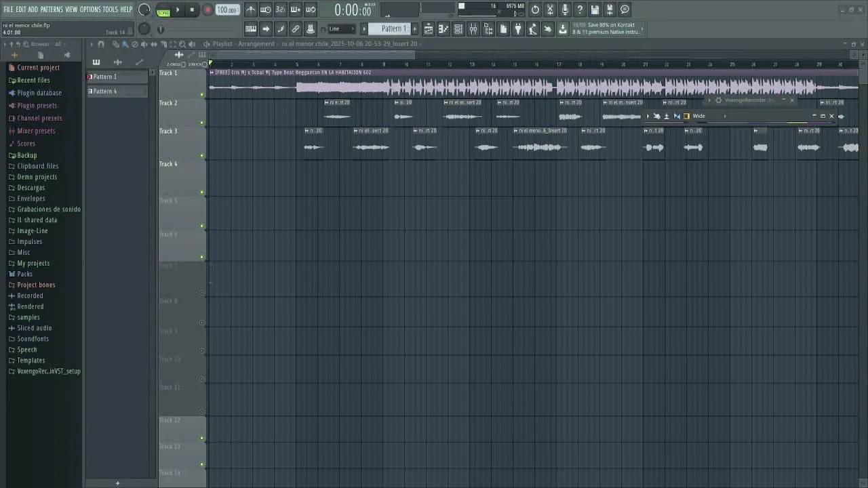Viewport: 868px width, 488px height.
Task: Select Pattern 1 in the pattern picker
Action: tap(117, 77)
